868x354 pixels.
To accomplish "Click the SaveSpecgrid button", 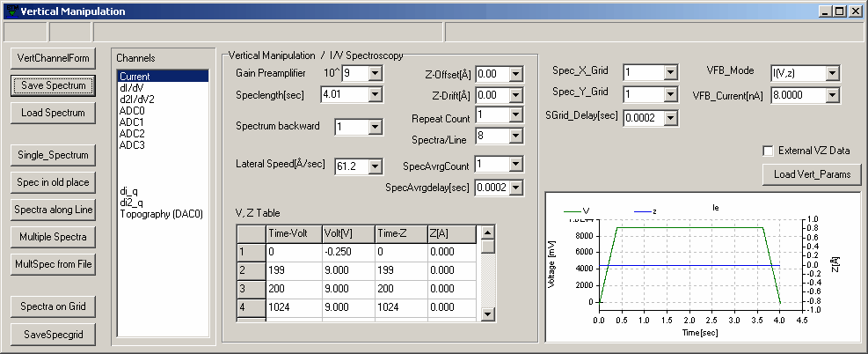I will [53, 334].
